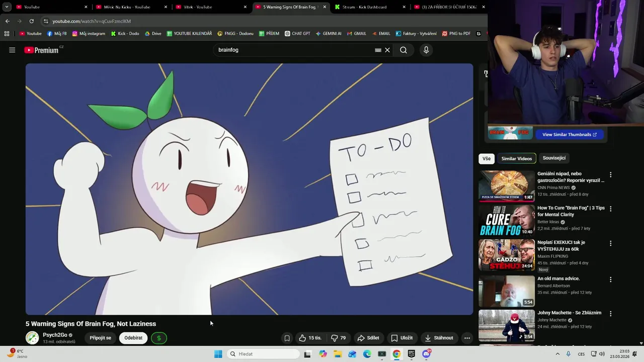Close the 5 Warning Signs tab
The height and width of the screenshot is (362, 644).
[325, 7]
